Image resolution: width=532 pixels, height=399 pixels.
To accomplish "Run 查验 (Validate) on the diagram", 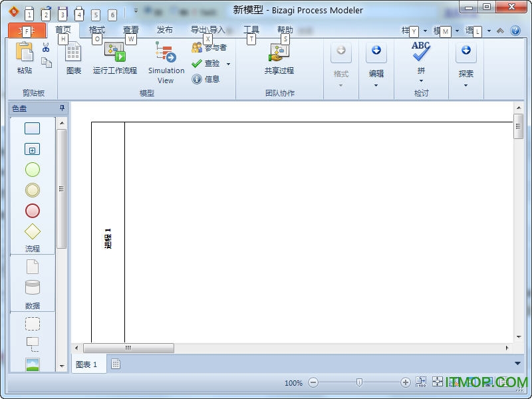I will click(205, 63).
